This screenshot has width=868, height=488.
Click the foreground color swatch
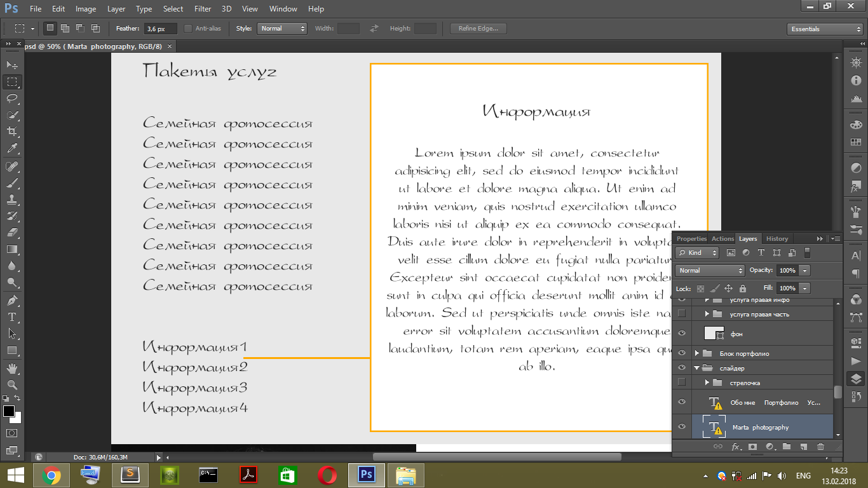click(9, 411)
